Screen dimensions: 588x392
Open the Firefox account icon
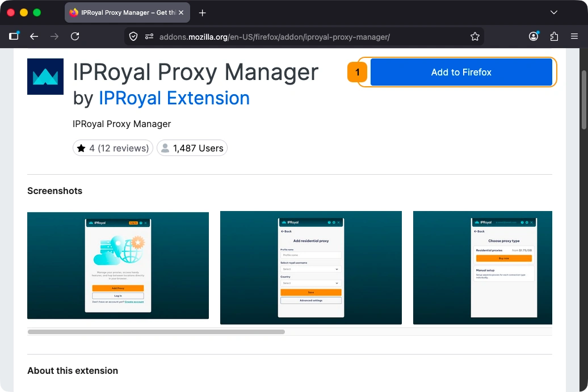pyautogui.click(x=534, y=36)
